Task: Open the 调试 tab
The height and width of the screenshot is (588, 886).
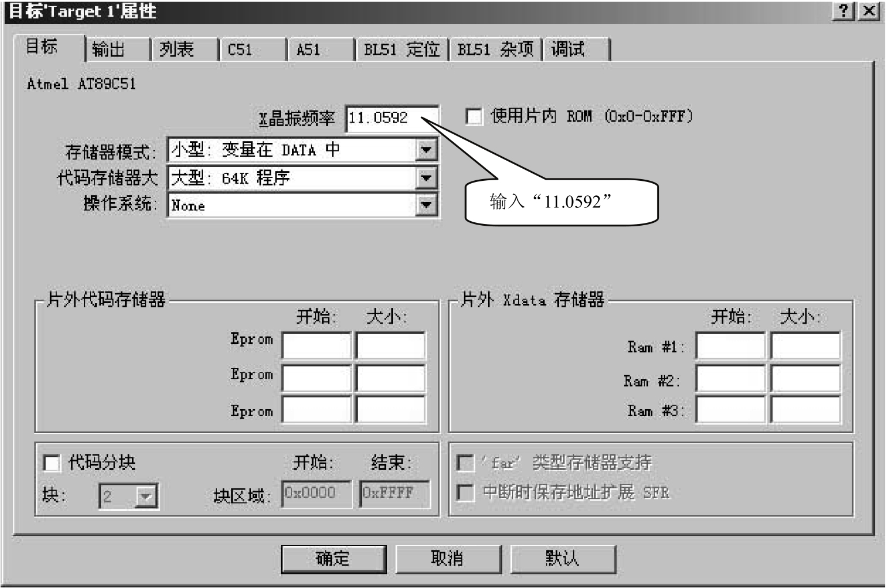Action: (576, 50)
